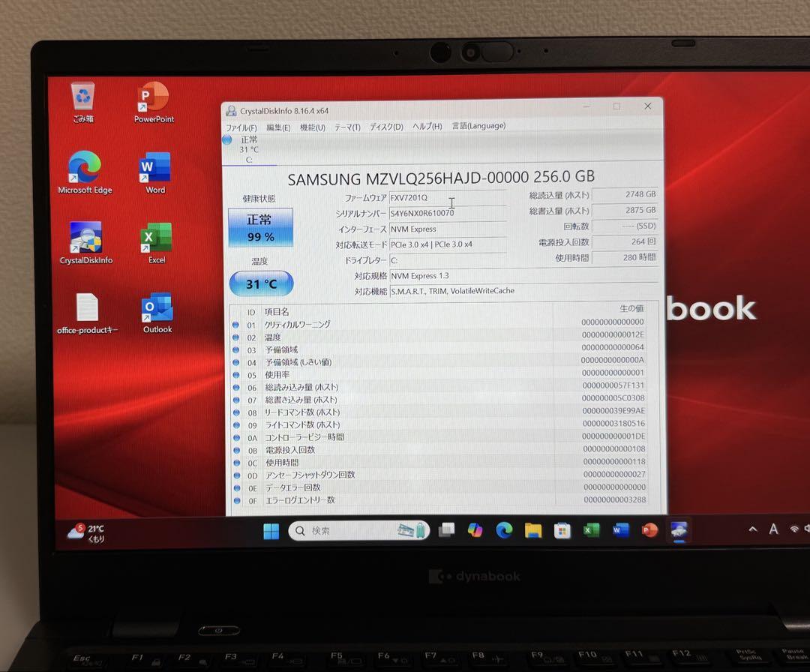
Task: Click the NVM Express 1.3 standard field
Action: (x=523, y=276)
